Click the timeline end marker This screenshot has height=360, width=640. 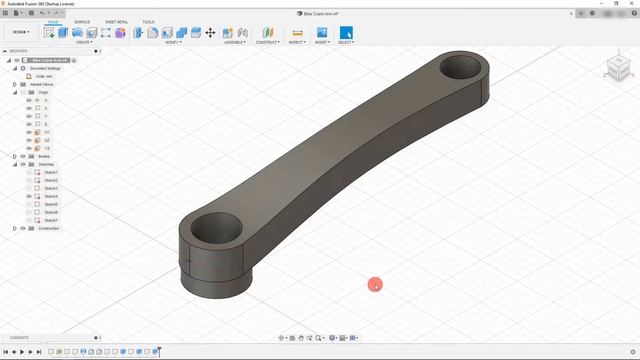pyautogui.click(x=159, y=351)
